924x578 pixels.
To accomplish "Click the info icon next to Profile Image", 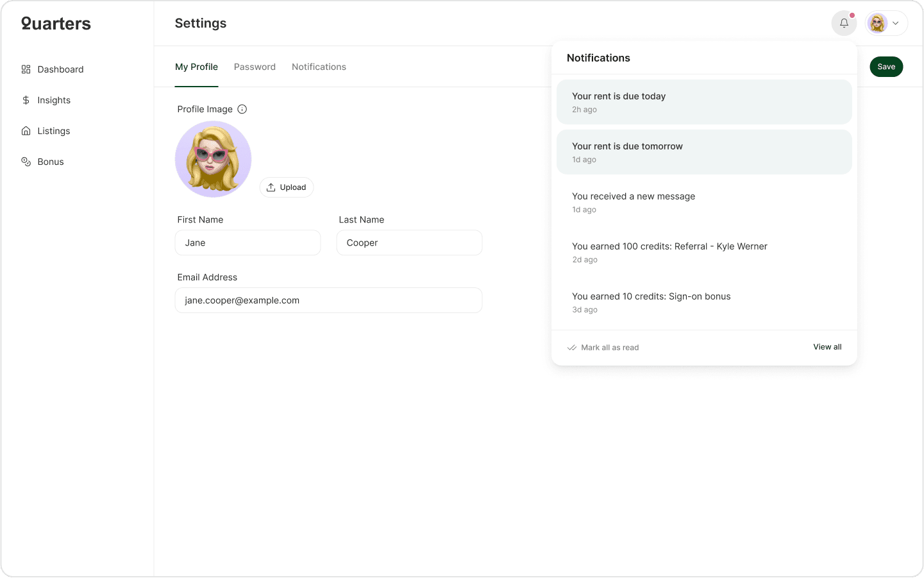I will pyautogui.click(x=242, y=109).
